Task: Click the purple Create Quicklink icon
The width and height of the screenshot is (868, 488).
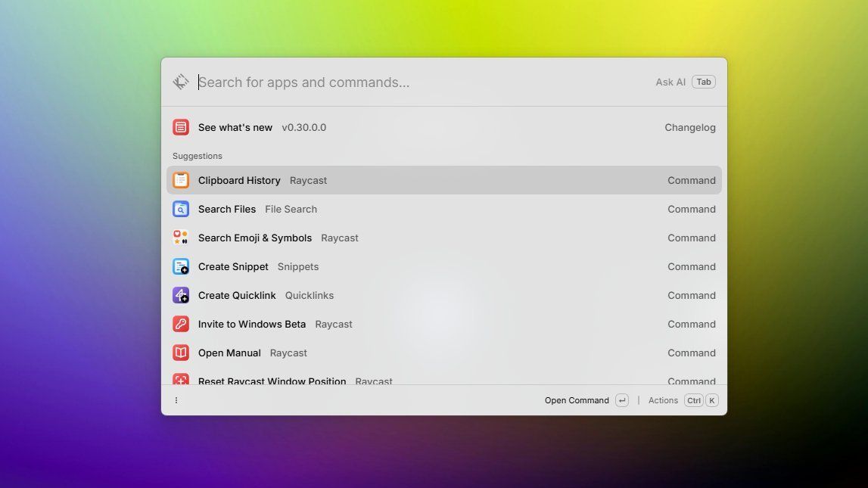Action: tap(180, 296)
